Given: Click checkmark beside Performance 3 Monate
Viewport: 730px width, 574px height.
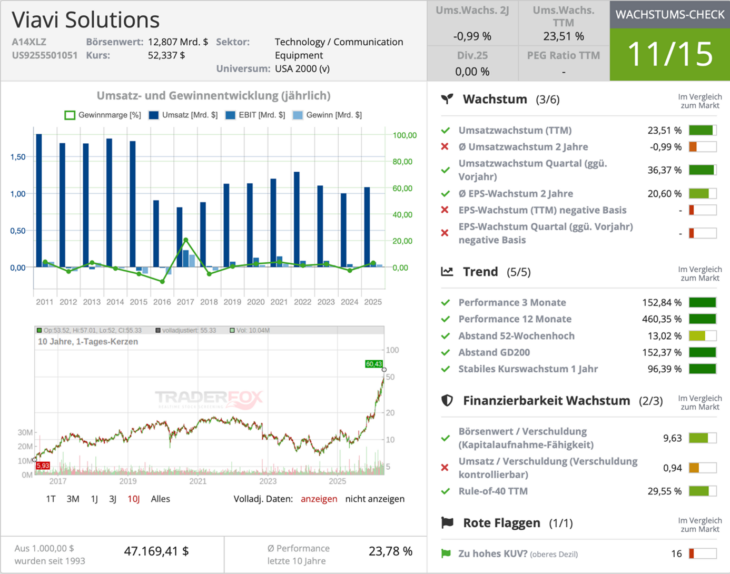Looking at the screenshot, I should pyautogui.click(x=446, y=303).
